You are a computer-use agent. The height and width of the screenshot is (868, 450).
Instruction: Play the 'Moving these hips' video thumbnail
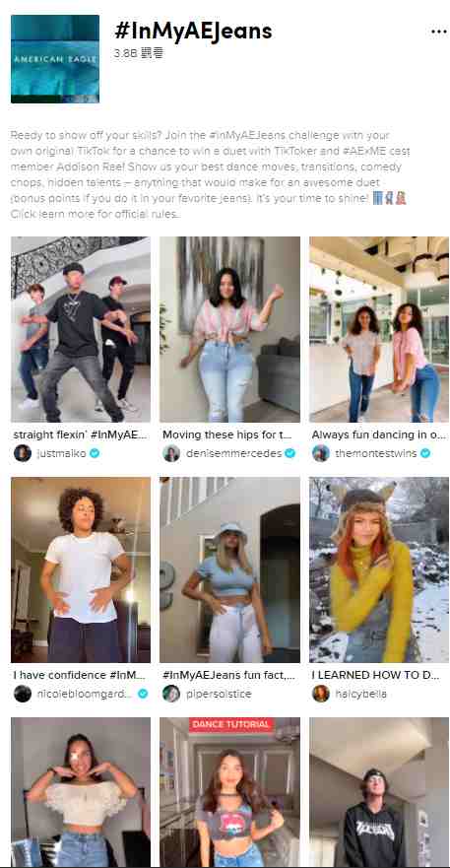[x=229, y=329]
